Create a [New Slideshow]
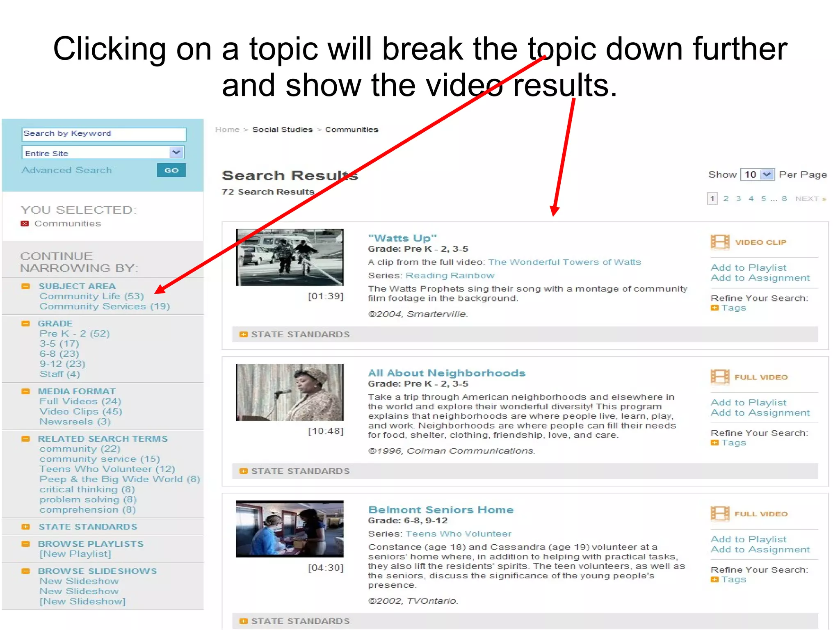The height and width of the screenshot is (630, 840). (82, 602)
